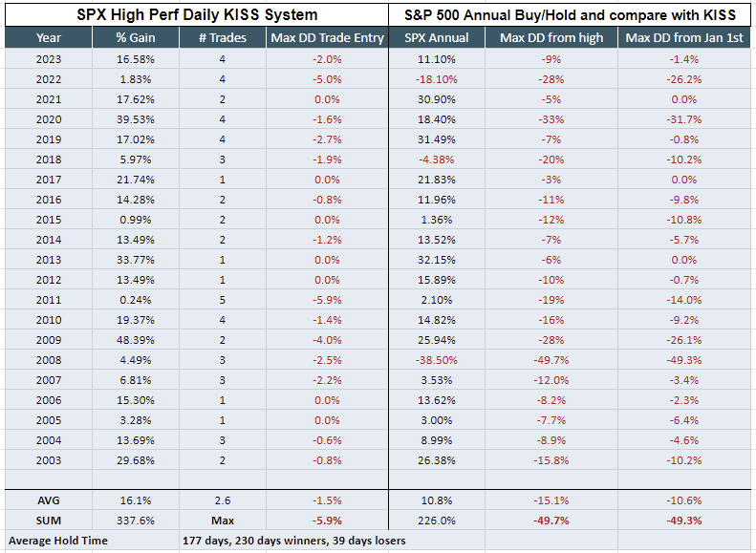The width and height of the screenshot is (756, 553).
Task: Select the % Gain value '39.53%'
Action: (x=136, y=119)
